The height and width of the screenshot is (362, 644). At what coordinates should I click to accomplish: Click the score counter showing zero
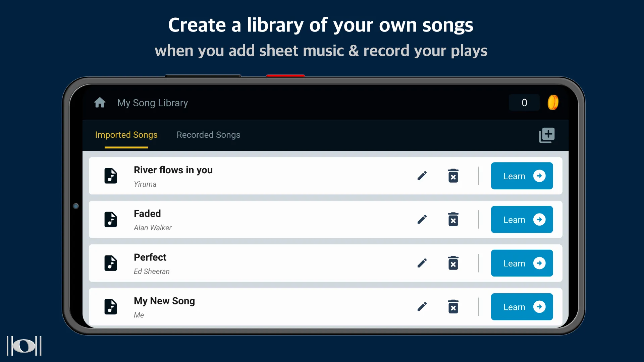(x=524, y=102)
